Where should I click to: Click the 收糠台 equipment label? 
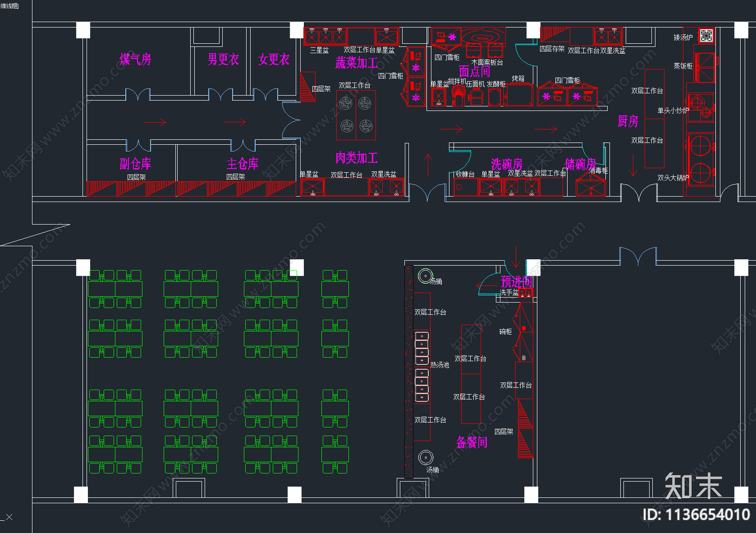[465, 175]
